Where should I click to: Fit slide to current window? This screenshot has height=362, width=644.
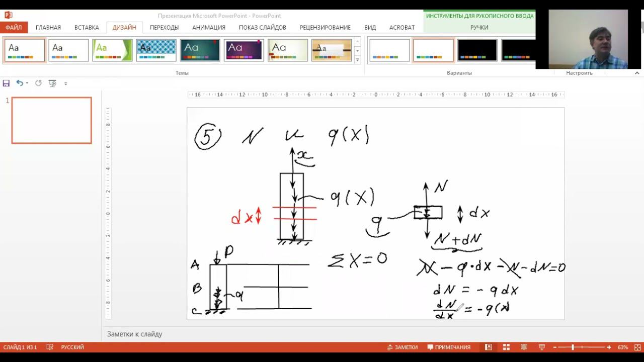636,347
